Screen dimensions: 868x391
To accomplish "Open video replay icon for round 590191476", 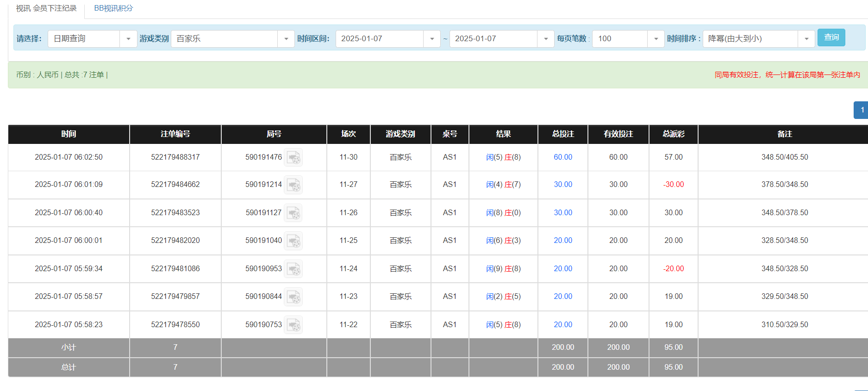I will coord(293,158).
